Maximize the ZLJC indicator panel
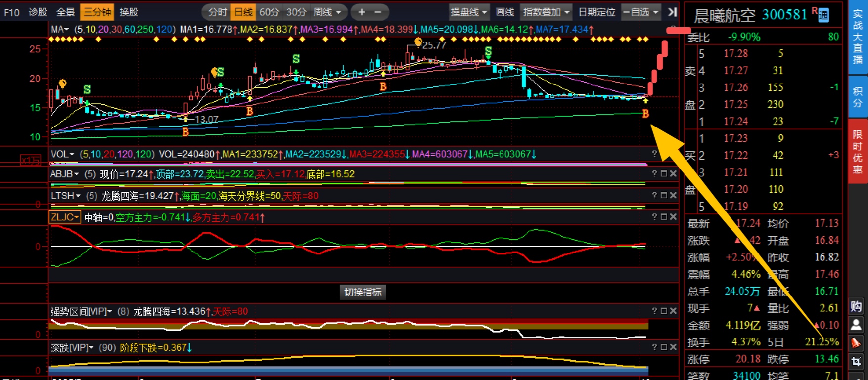868x380 pixels. (x=664, y=217)
